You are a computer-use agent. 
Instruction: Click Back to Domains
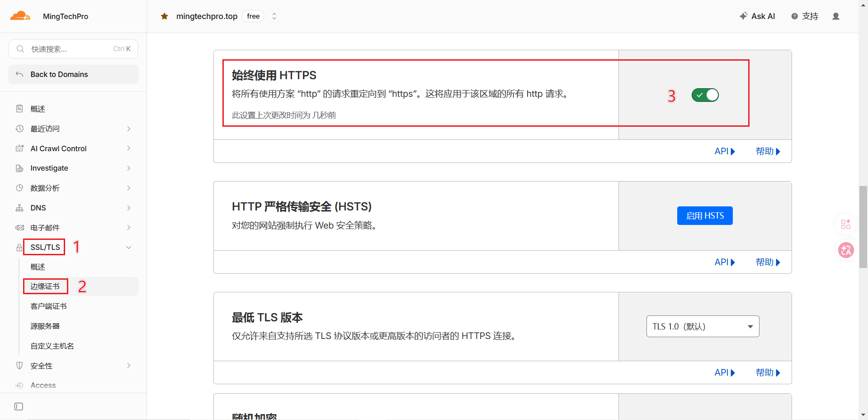pyautogui.click(x=73, y=74)
